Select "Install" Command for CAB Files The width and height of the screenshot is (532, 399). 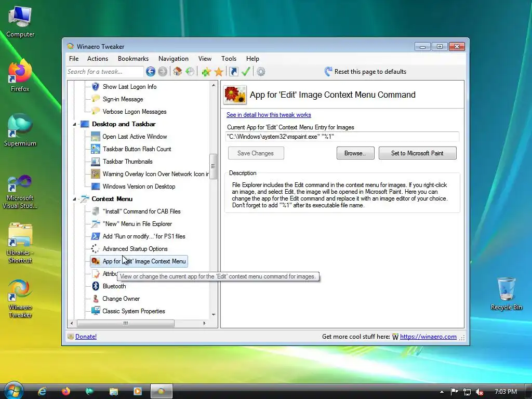point(141,211)
